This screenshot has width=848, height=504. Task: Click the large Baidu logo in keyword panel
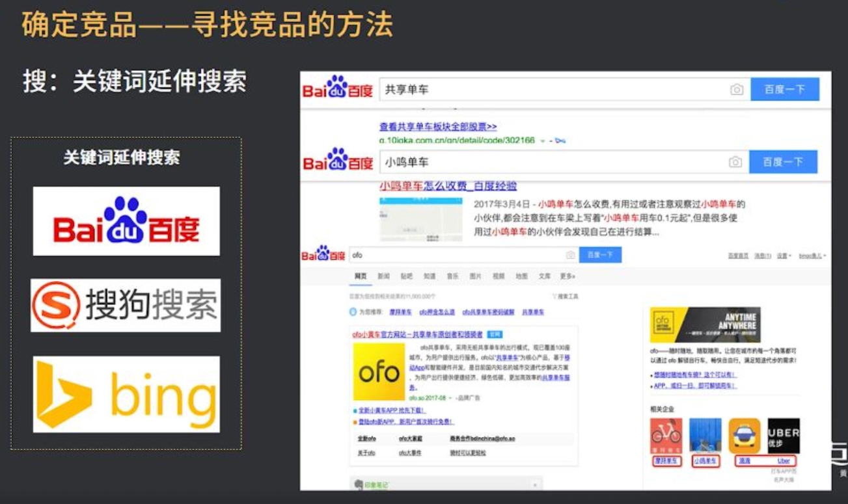(x=126, y=221)
